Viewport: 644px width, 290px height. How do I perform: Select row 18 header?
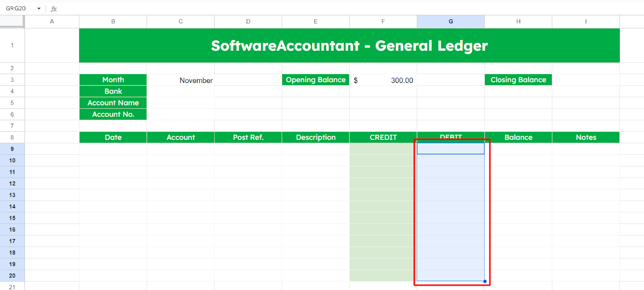point(12,253)
